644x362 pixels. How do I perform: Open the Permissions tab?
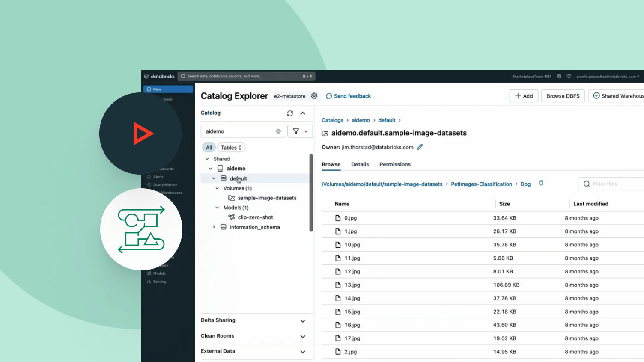(x=395, y=164)
